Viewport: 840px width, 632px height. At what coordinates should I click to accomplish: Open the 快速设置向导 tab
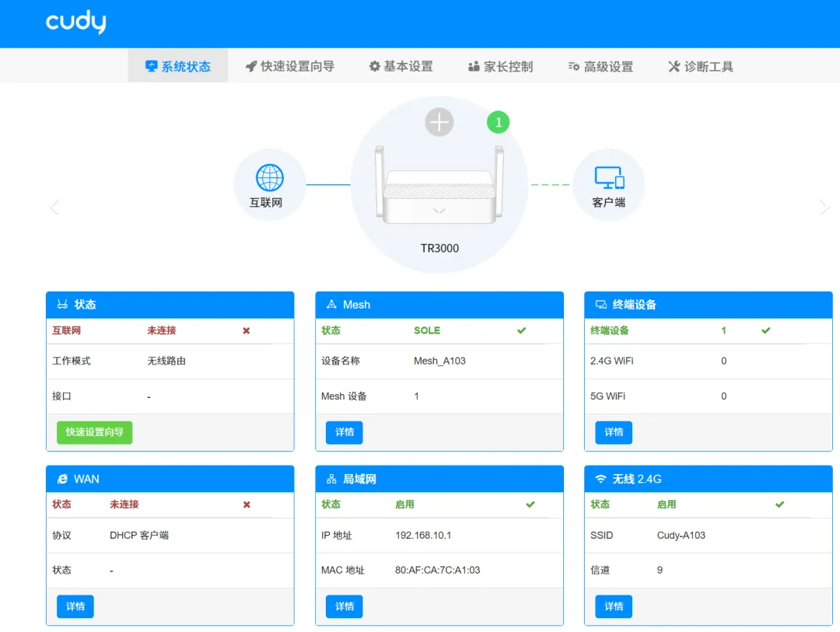click(x=290, y=66)
